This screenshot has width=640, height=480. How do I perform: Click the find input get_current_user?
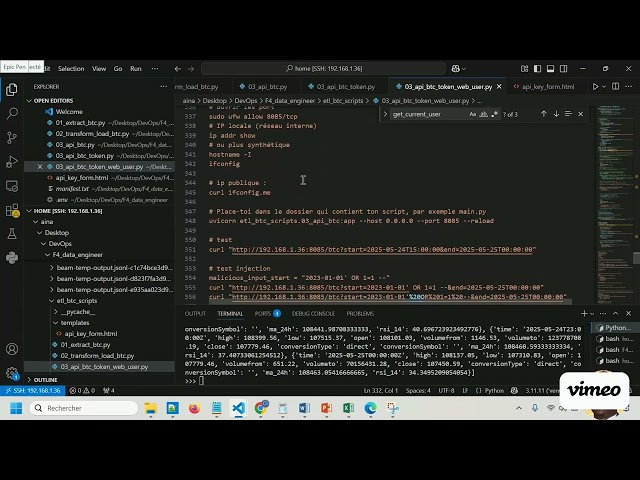[429, 114]
